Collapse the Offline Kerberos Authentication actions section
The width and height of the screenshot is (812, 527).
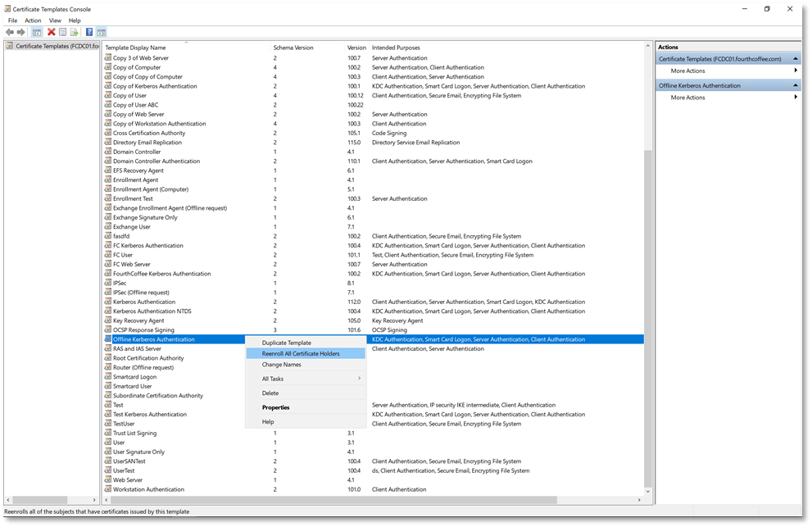(x=796, y=85)
